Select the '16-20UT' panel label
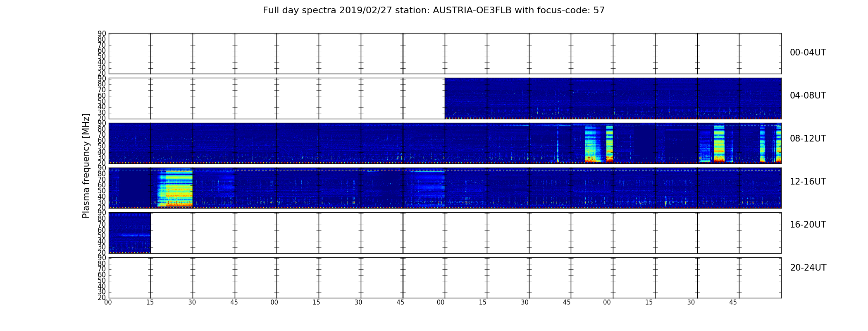Viewport: 868px width, 331px height. (808, 225)
